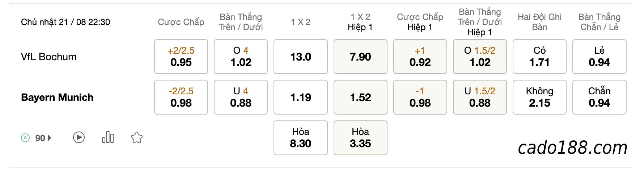The width and height of the screenshot is (644, 169).
Task: Click the green double-chevron up icon
Action: coord(25,138)
